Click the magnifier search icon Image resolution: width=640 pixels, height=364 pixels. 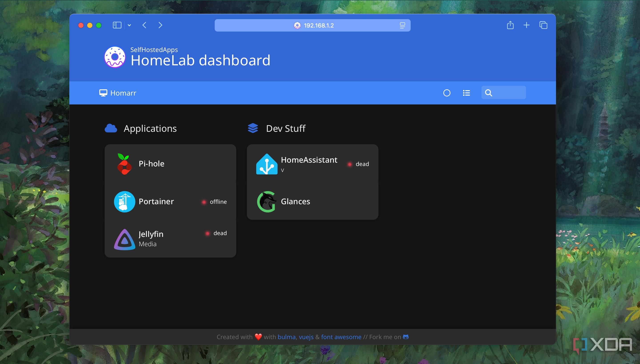pos(488,93)
